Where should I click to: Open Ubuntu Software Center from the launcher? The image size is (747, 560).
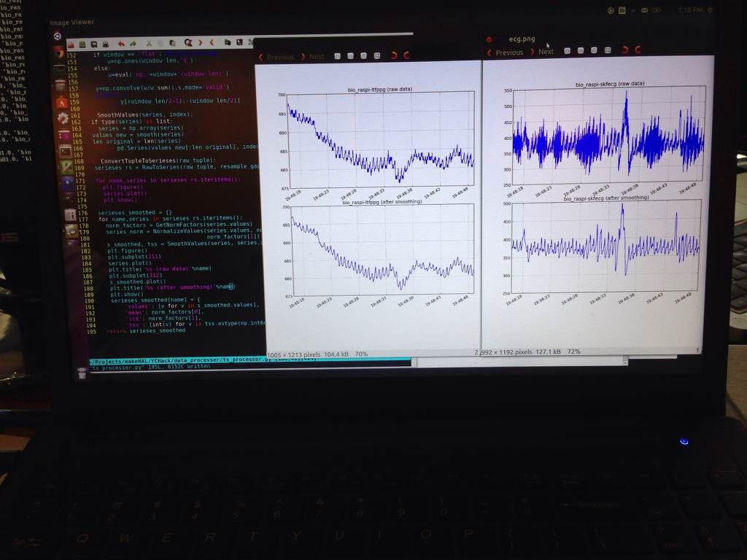click(x=62, y=102)
